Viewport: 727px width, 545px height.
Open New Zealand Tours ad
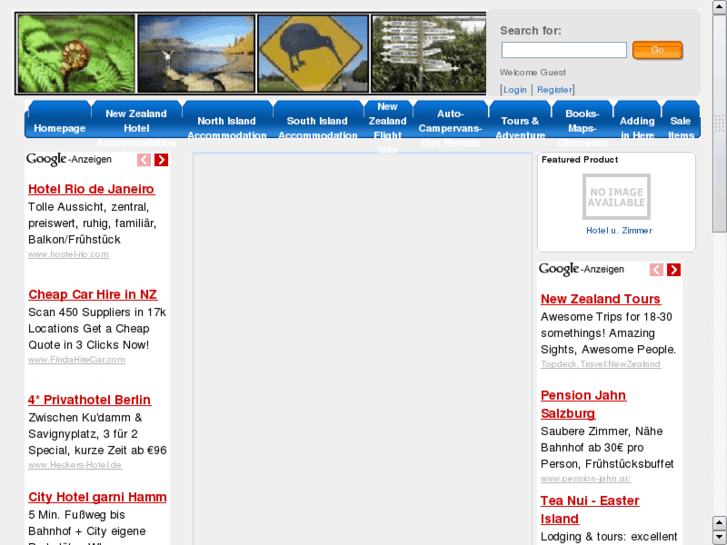(x=600, y=299)
